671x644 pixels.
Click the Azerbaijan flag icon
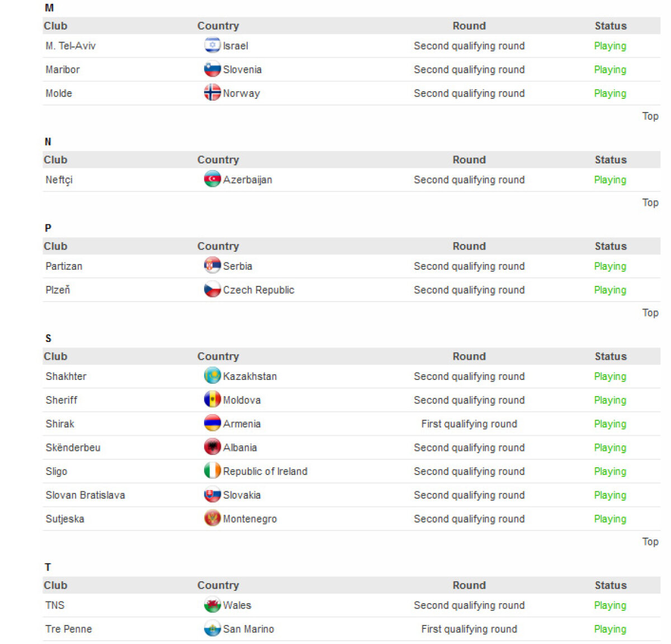tap(212, 180)
